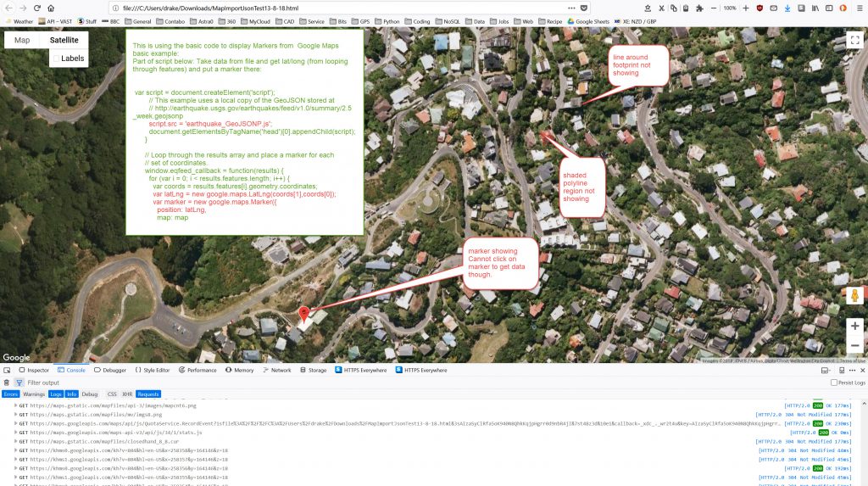This screenshot has width=868, height=486.
Task: Expand the first GET request log entry
Action: (15, 406)
